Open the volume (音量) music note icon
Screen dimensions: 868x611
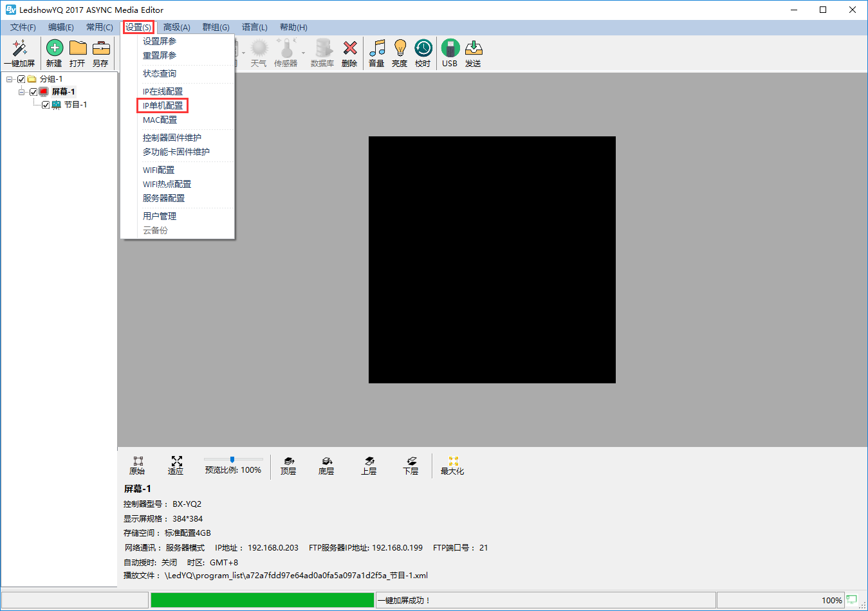click(x=376, y=49)
